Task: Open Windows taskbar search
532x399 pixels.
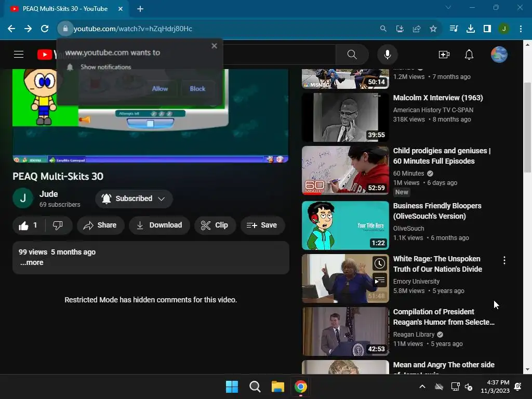Action: coord(255,387)
